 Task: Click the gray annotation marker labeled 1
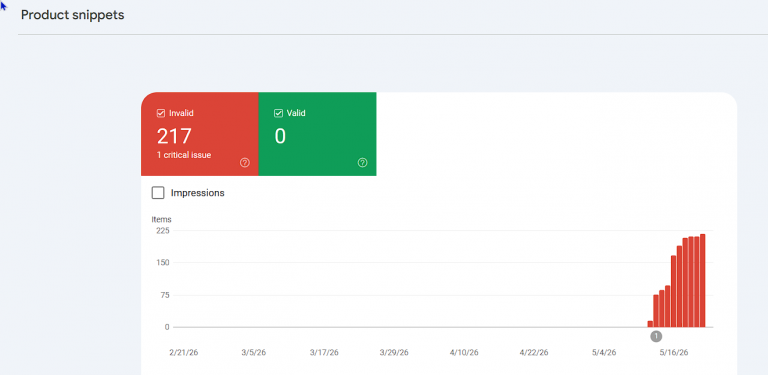(x=656, y=336)
